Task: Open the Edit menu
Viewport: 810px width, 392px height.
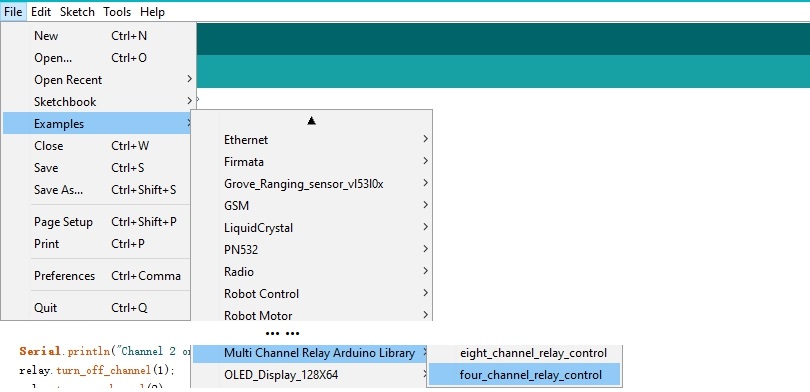Action: pyautogui.click(x=41, y=11)
